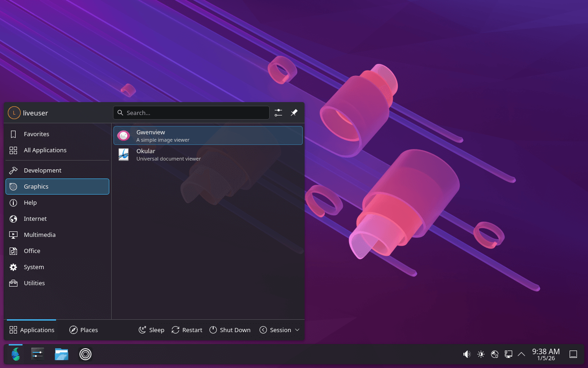Show hidden system tray icons
The width and height of the screenshot is (588, 368).
coord(521,354)
